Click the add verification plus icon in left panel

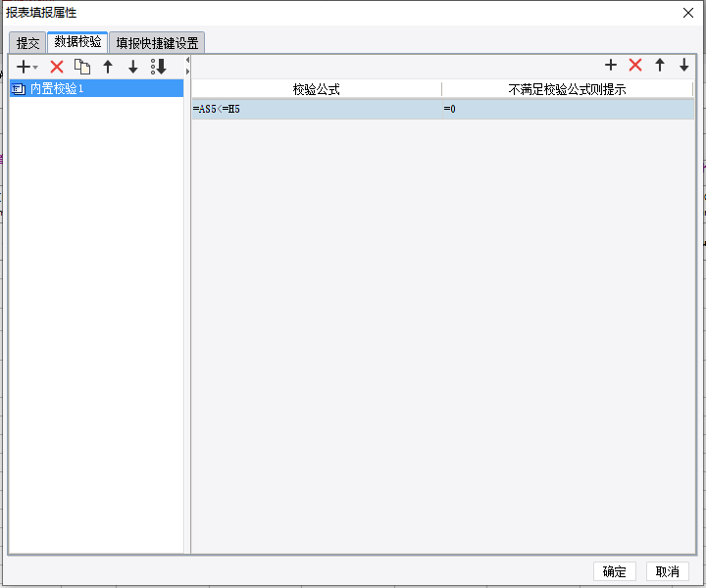23,67
